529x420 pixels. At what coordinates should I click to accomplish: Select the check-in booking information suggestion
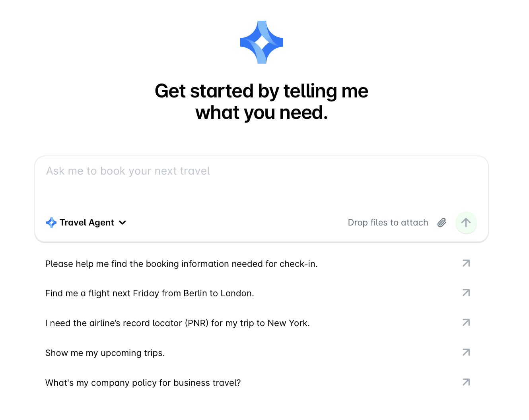[x=181, y=264]
